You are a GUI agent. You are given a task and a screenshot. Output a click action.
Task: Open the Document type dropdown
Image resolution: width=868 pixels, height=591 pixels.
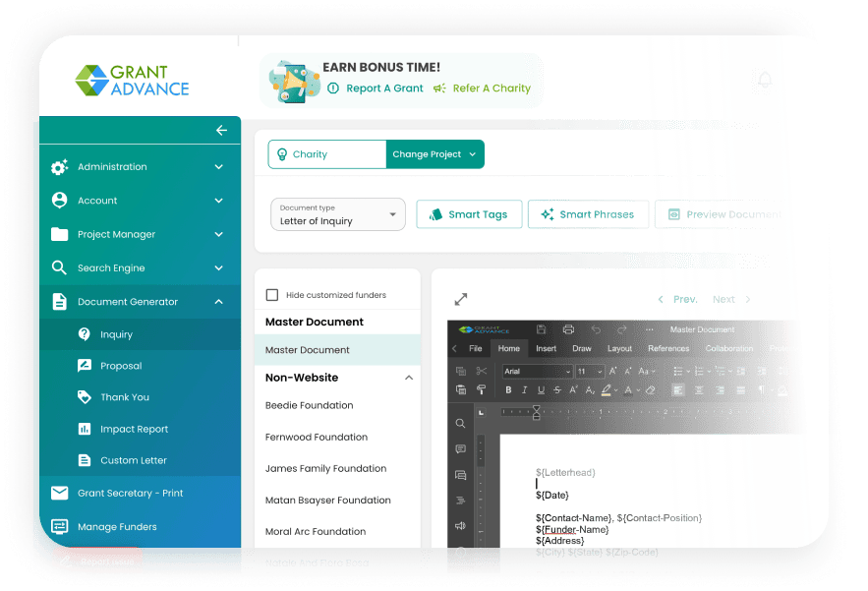pos(338,214)
